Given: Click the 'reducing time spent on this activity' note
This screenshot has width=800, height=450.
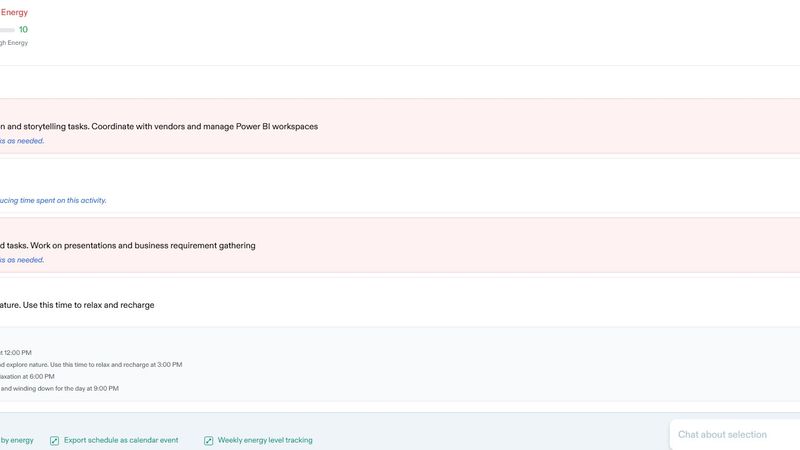Looking at the screenshot, I should [x=53, y=200].
